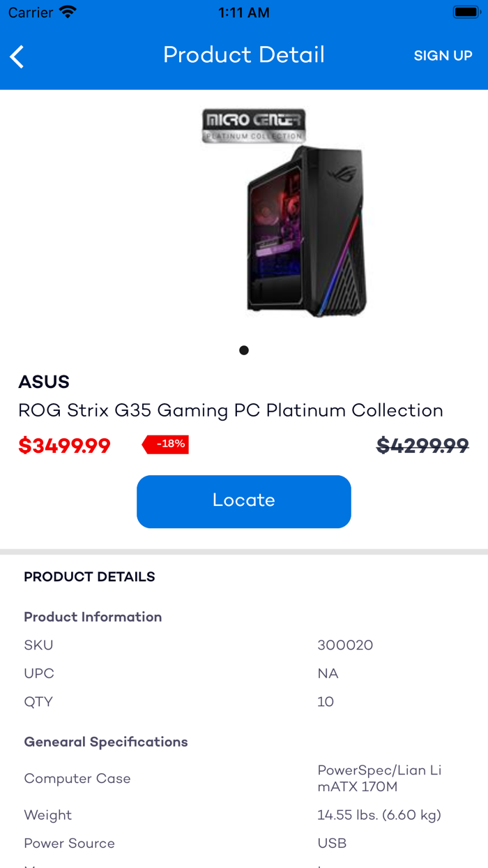Tap the SIGN UP link
Screen dimensions: 488x868
(443, 56)
